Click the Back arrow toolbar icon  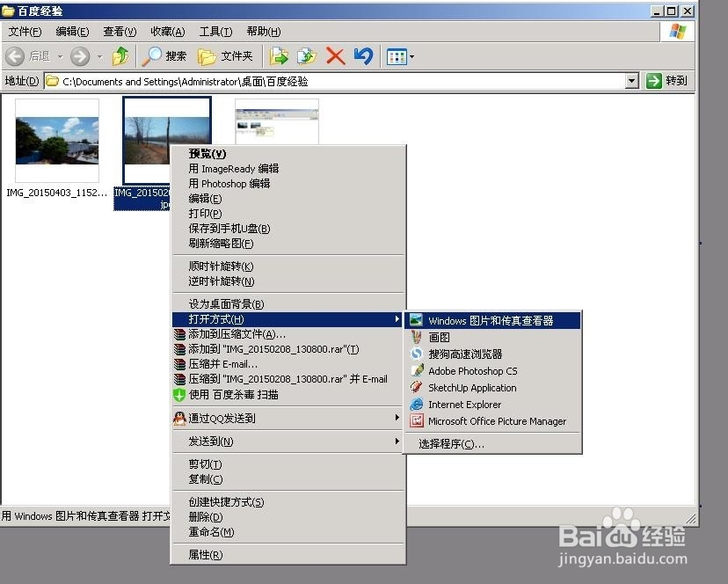pyautogui.click(x=15, y=56)
